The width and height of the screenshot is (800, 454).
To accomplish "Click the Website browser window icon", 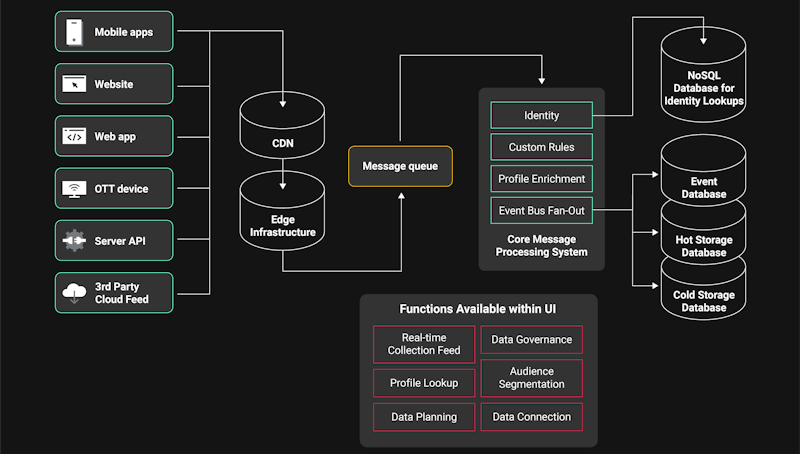I will 74,84.
